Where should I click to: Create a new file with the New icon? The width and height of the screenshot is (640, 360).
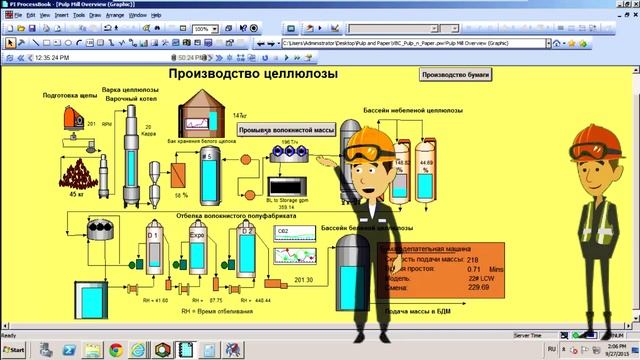[x=10, y=29]
